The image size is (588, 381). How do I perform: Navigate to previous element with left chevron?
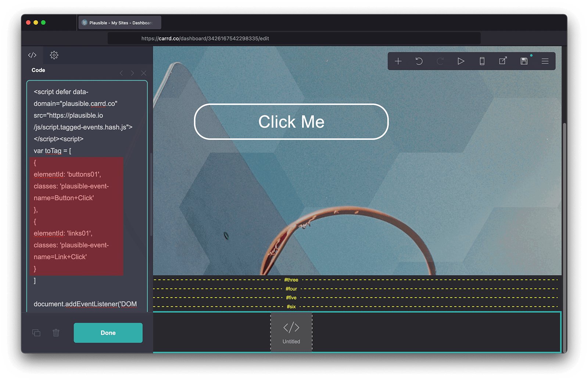point(121,73)
